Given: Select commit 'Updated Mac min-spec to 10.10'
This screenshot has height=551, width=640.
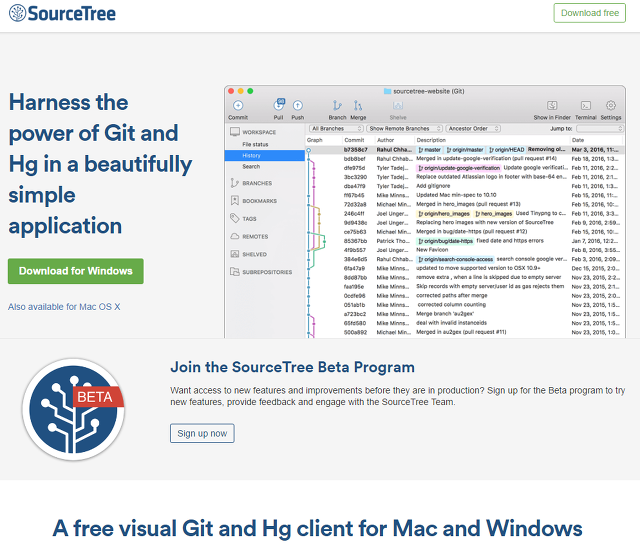Looking at the screenshot, I should [465, 195].
